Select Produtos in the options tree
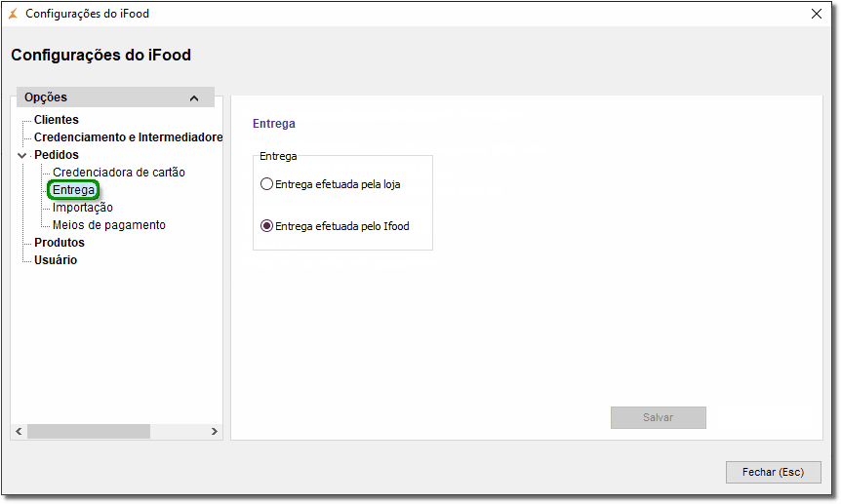This screenshot has height=504, width=841. (60, 243)
